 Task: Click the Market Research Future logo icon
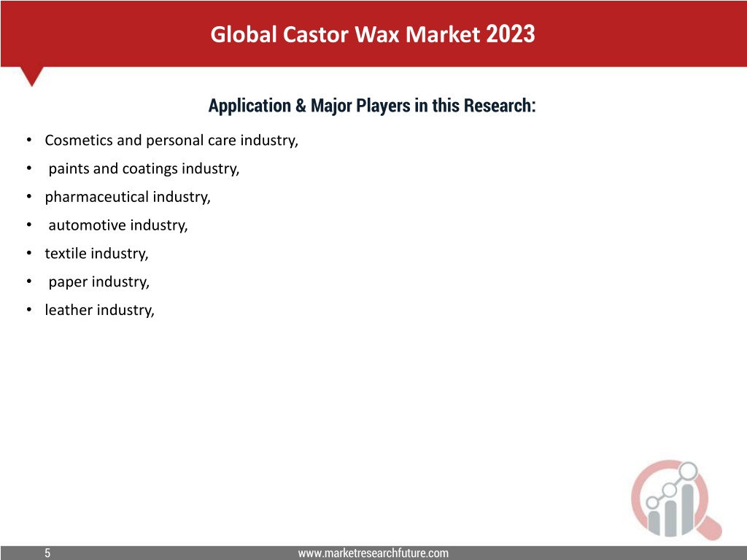[x=676, y=499]
